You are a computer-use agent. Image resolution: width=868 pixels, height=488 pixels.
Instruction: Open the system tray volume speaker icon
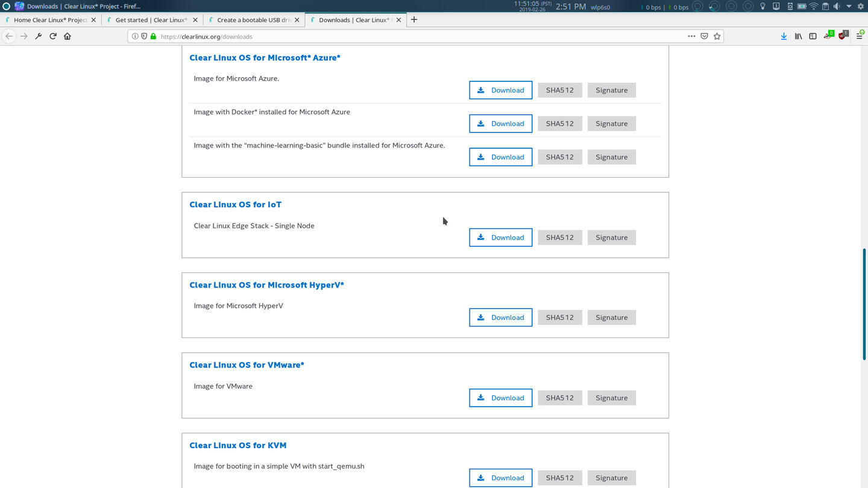click(x=837, y=7)
